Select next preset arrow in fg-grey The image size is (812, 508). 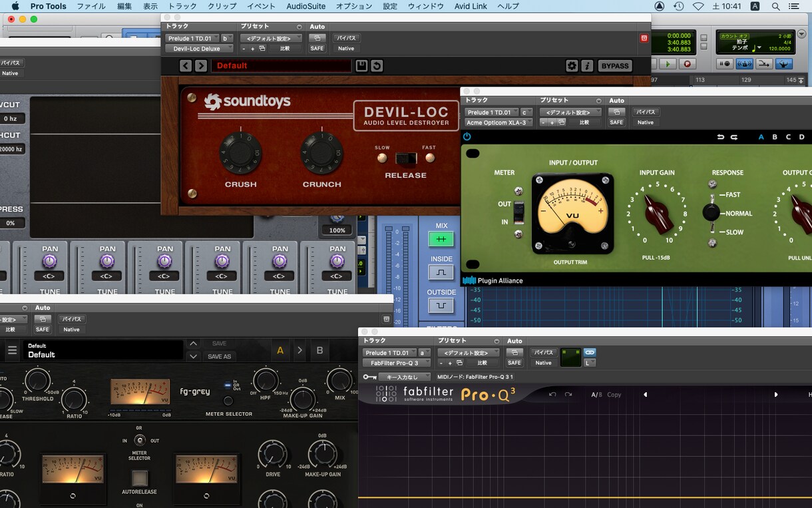point(193,356)
